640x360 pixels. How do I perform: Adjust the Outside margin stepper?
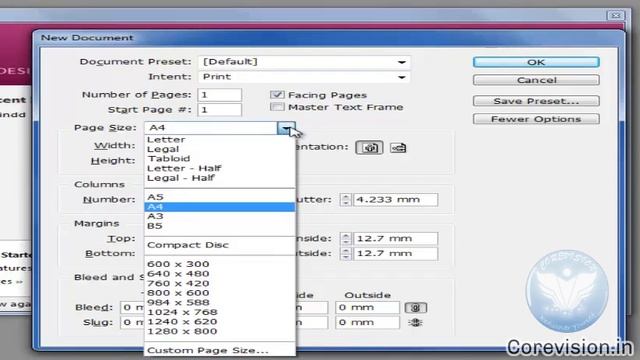pyautogui.click(x=346, y=253)
